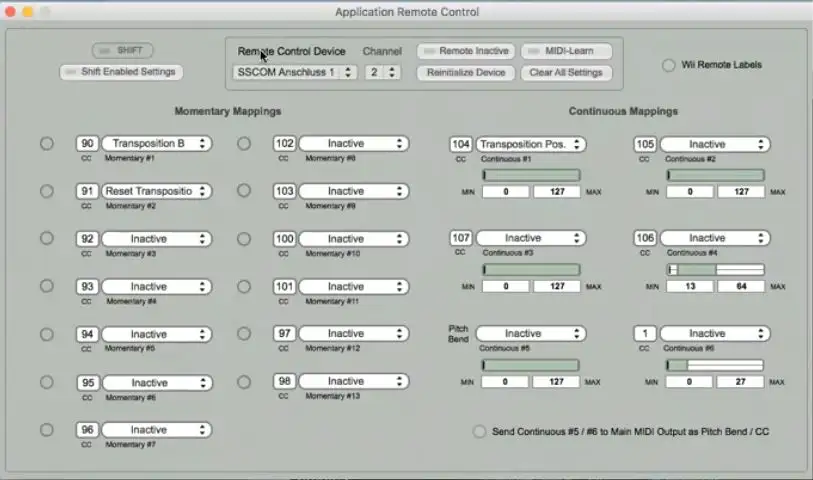
Task: Click MAX field showing 27 for Continuous #6
Action: coord(740,382)
